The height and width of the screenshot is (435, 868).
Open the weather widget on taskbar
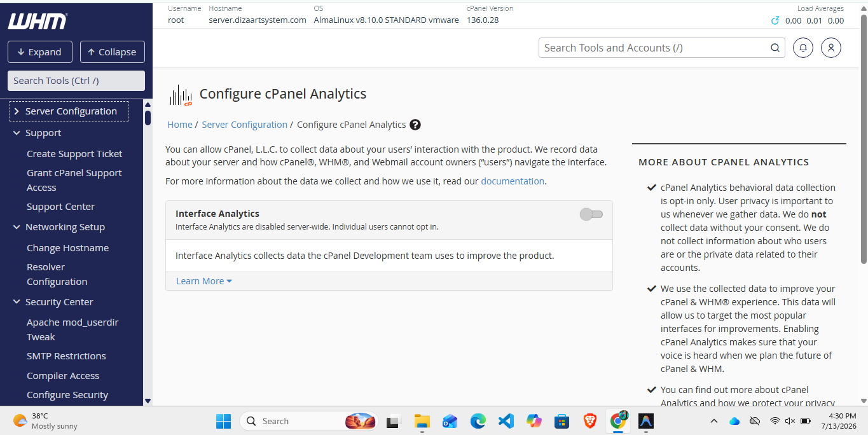(45, 421)
